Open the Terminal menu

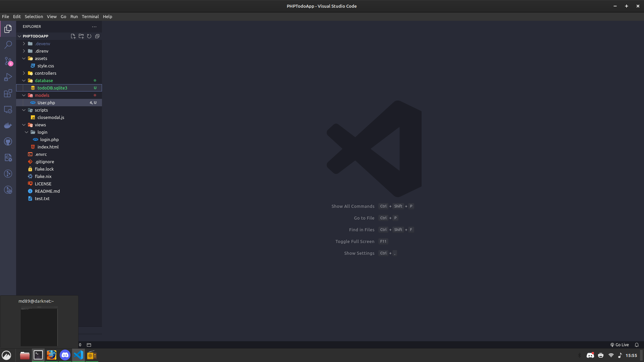pyautogui.click(x=90, y=16)
